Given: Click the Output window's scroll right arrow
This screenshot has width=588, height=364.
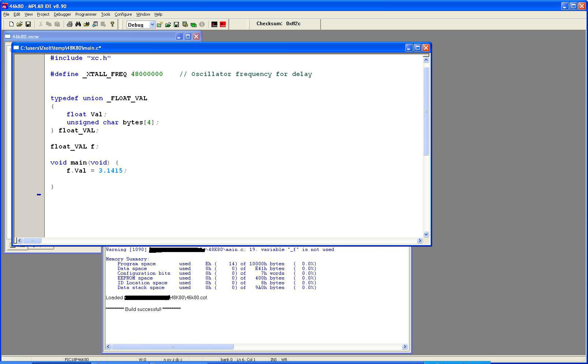Looking at the screenshot, I should 405,346.
